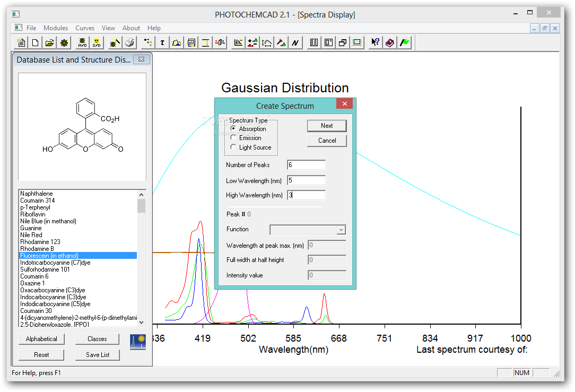
Task: Select Naphthalene in the compound list
Action: [x=36, y=194]
